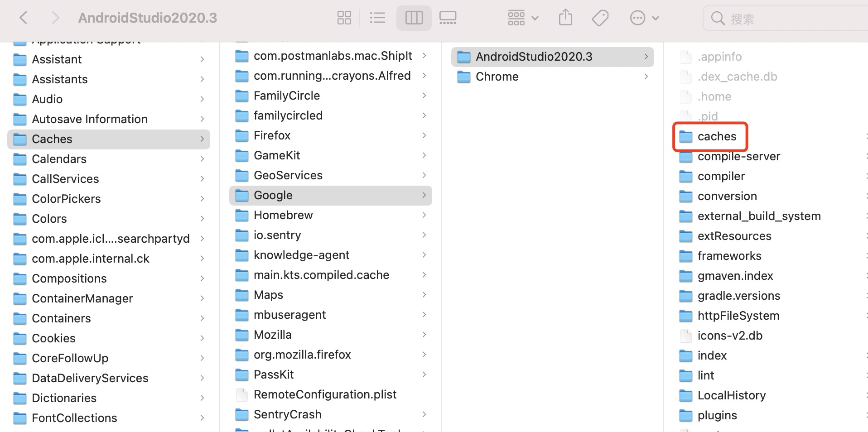The image size is (868, 432).
Task: Switch to icon view
Action: [344, 18]
